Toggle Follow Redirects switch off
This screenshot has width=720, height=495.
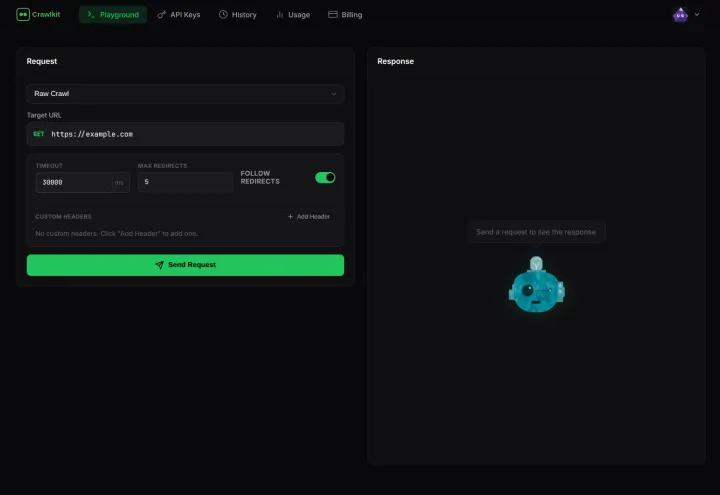click(x=325, y=178)
